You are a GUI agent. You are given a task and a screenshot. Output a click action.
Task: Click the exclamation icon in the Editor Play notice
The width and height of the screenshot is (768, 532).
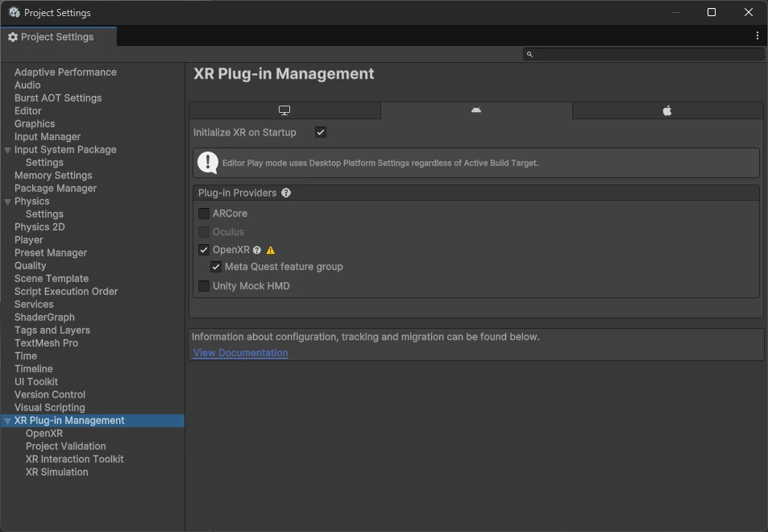(x=207, y=163)
